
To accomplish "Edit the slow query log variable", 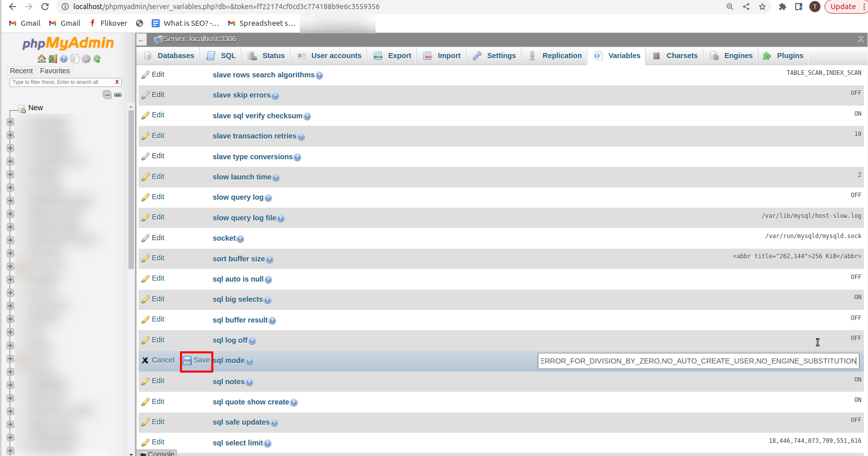I will (153, 197).
